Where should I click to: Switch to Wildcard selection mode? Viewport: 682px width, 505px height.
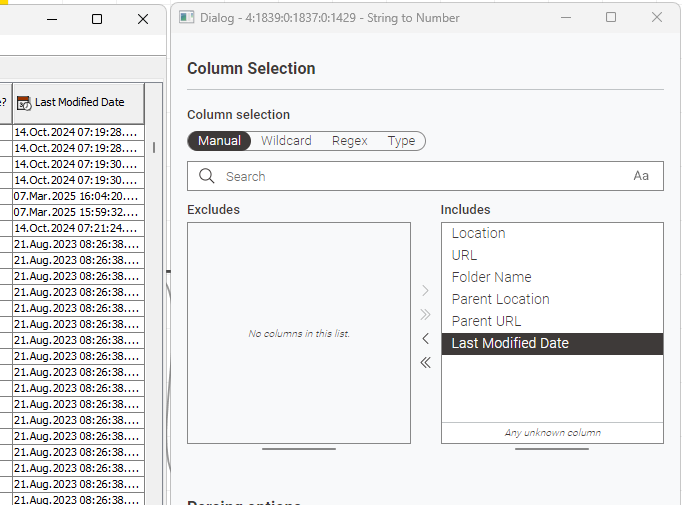[286, 141]
